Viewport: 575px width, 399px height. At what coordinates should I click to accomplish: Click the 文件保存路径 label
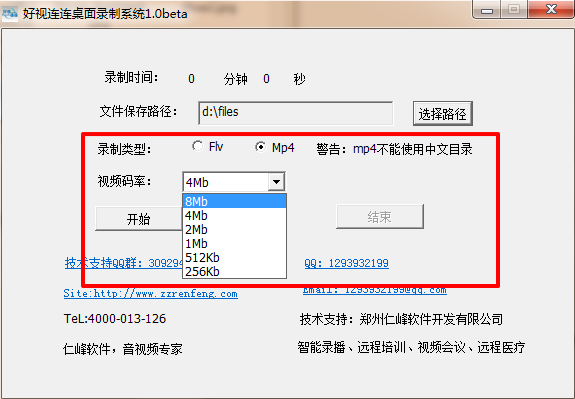tap(138, 111)
